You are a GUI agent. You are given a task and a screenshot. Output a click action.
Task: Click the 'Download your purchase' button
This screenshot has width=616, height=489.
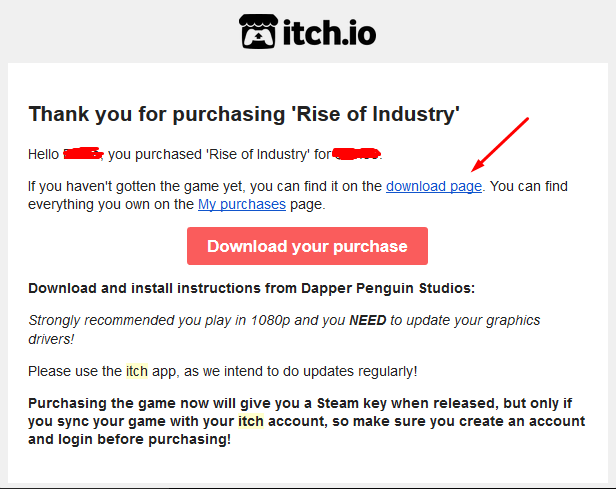[x=307, y=246]
